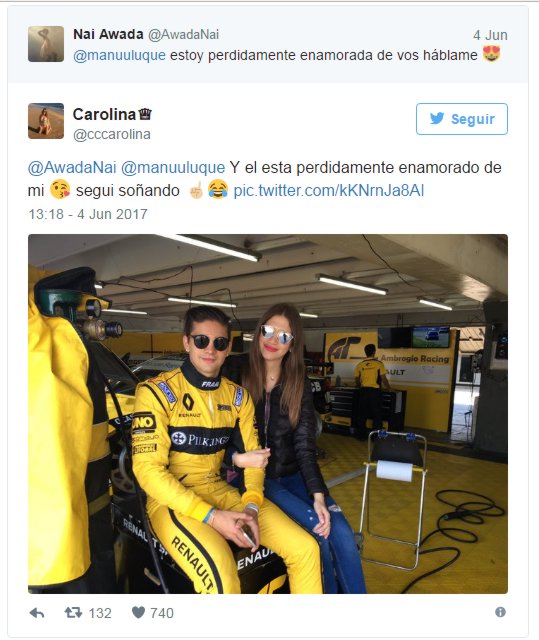Click the reply arrow icon
Viewport: 539px width, 640px height.
(x=37, y=613)
